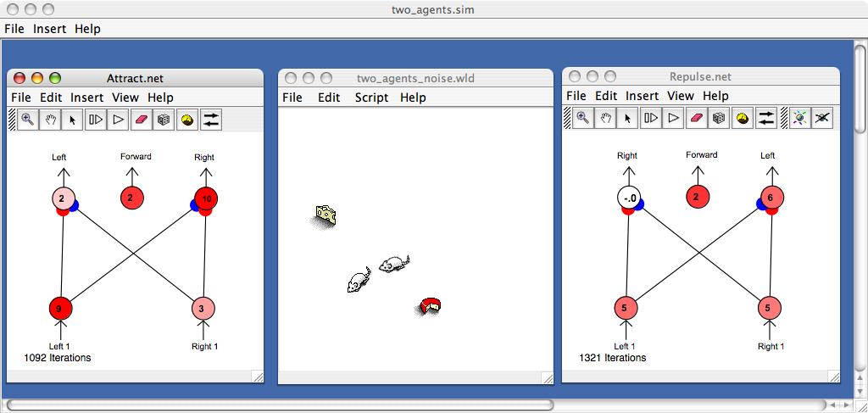Open the Script menu in the world window
868x413 pixels.
(x=371, y=98)
